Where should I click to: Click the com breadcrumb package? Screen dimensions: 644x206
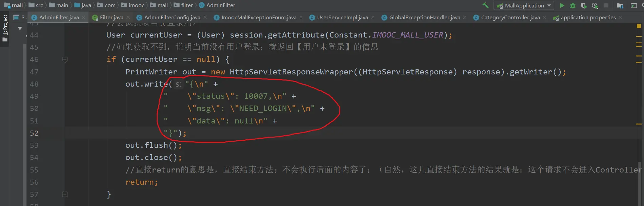pyautogui.click(x=106, y=5)
